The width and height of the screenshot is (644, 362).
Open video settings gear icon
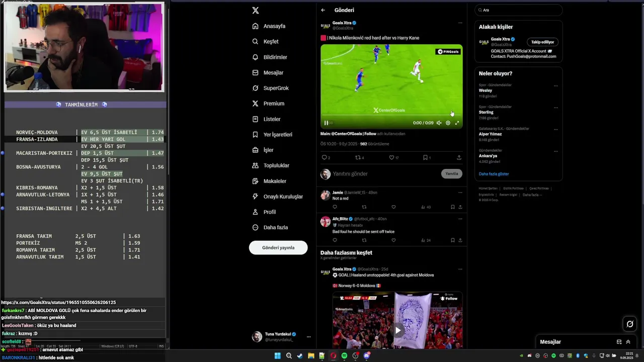click(x=448, y=123)
